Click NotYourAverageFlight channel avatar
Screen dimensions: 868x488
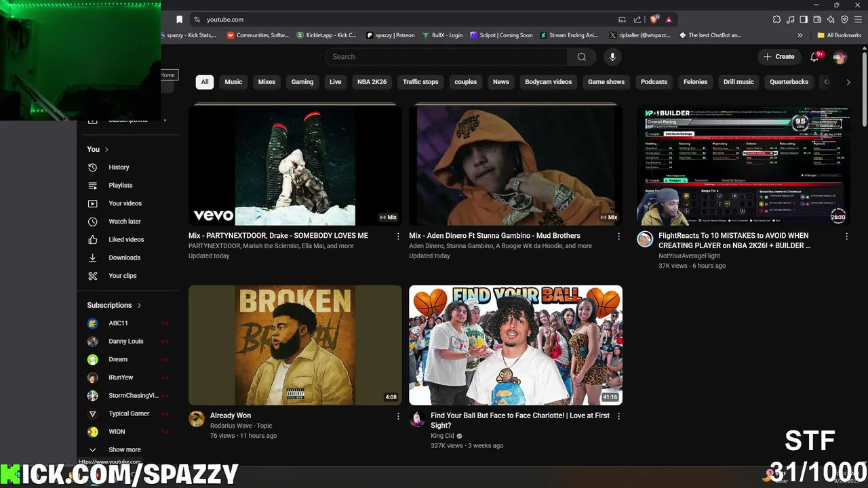(x=645, y=239)
